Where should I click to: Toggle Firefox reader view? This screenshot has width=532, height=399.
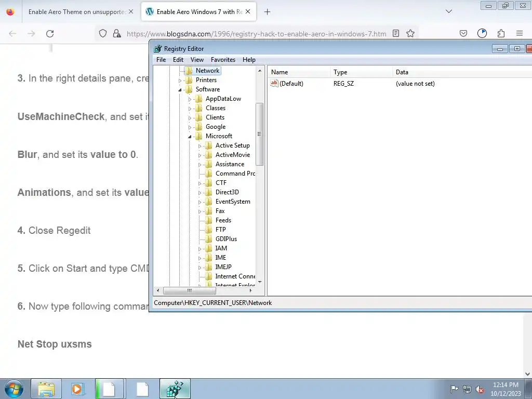click(x=395, y=33)
